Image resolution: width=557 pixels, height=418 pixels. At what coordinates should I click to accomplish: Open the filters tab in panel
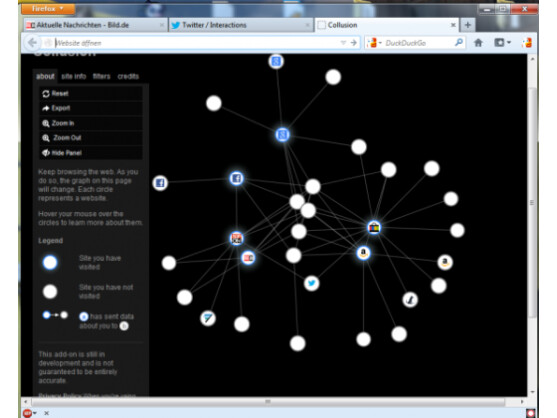(102, 76)
